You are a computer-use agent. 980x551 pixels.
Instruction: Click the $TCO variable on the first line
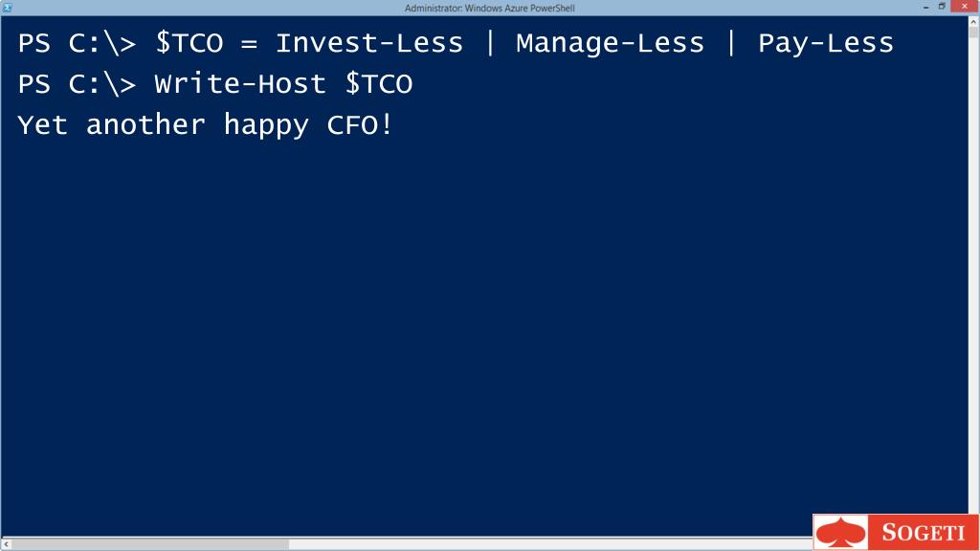point(189,43)
